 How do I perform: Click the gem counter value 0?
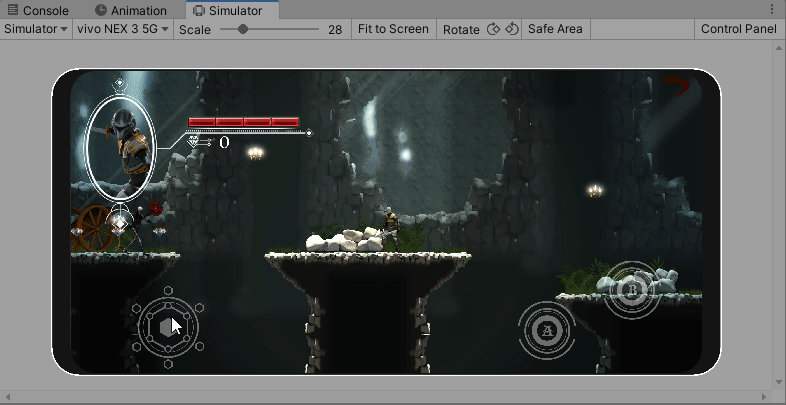point(224,143)
